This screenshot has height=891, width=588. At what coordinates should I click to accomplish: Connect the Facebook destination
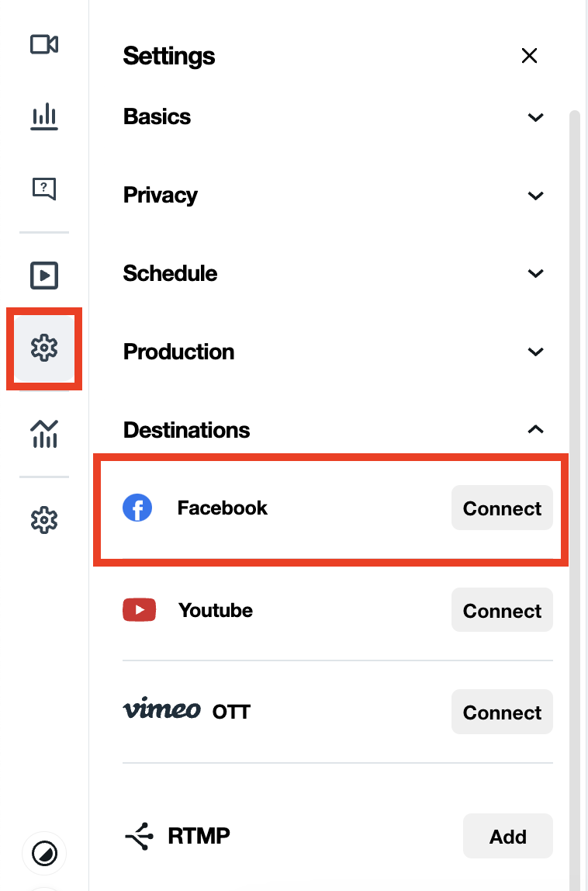click(502, 508)
